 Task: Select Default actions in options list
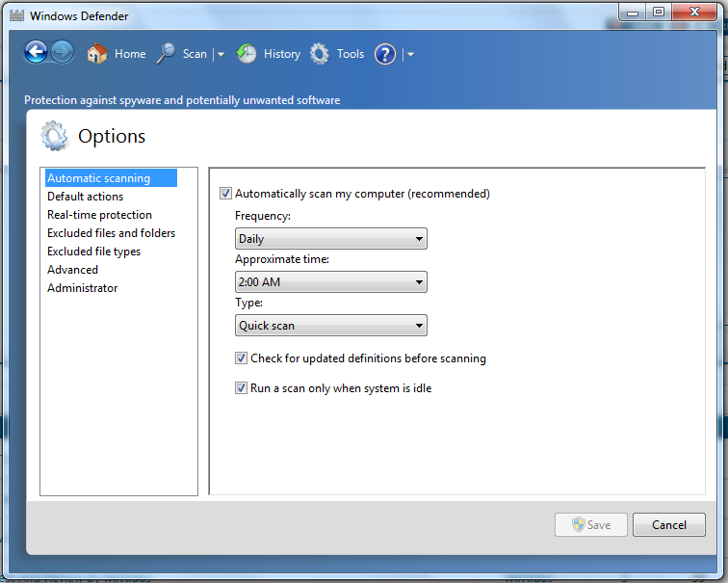pos(86,197)
